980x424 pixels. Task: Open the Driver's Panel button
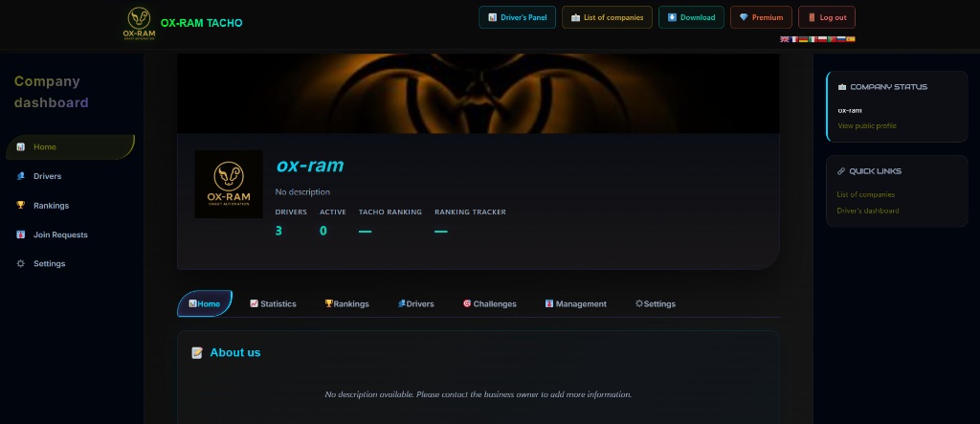point(517,17)
